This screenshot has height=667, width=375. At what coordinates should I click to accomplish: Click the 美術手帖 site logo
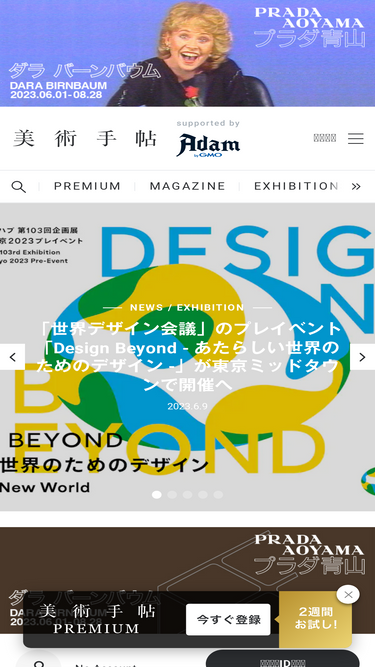85,139
